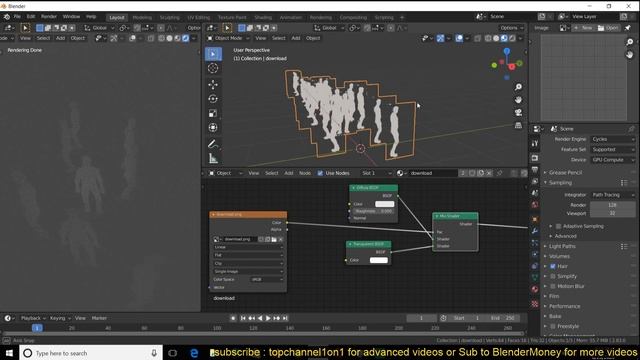Click the New image button in image editor
This screenshot has width=640, height=360.
[x=583, y=28]
